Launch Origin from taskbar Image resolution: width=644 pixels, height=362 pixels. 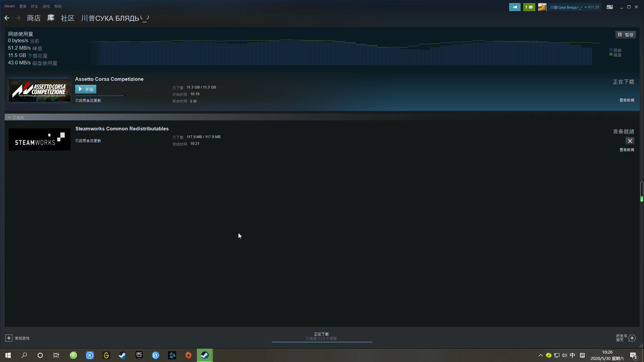(189, 355)
